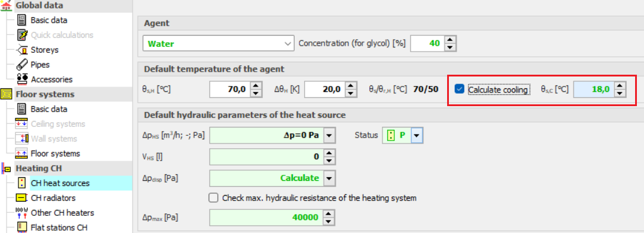Open Flat stations CH tree item
Image resolution: width=644 pixels, height=233 pixels.
59,228
